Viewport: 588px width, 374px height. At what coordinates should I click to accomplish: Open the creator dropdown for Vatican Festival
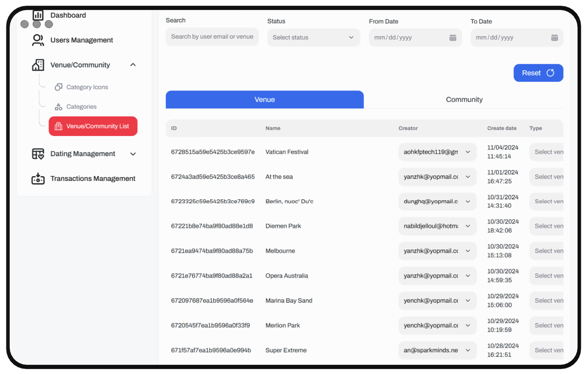click(437, 152)
